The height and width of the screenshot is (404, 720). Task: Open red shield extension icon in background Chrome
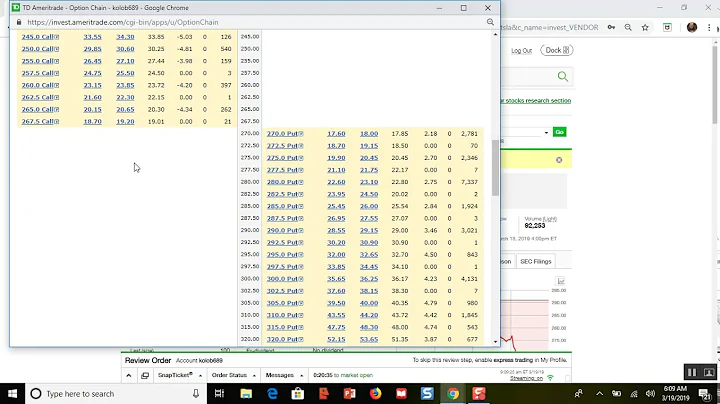(667, 28)
